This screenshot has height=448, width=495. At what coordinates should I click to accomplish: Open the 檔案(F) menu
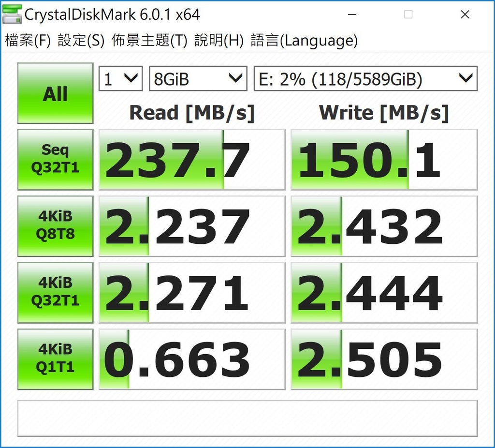point(28,41)
